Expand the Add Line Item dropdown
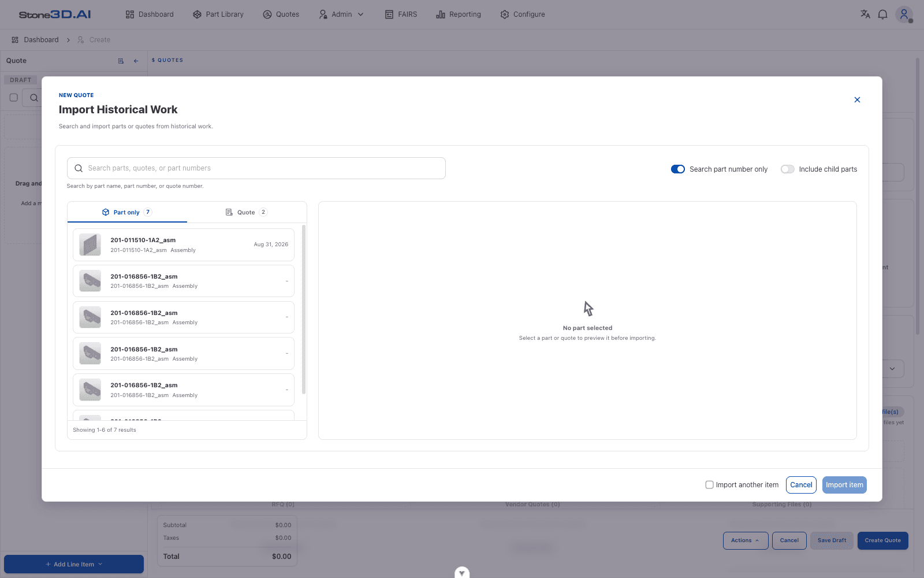 coord(74,564)
